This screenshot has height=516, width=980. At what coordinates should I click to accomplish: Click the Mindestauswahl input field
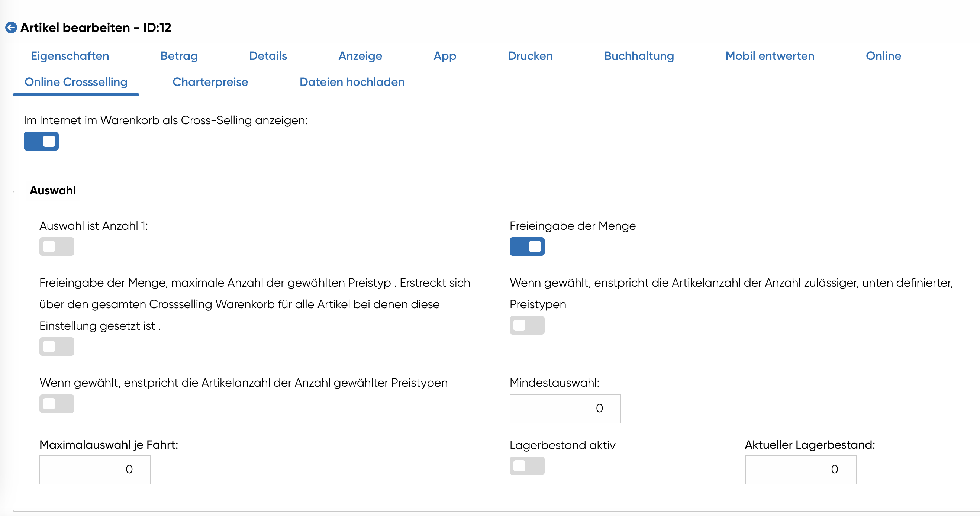[565, 409]
